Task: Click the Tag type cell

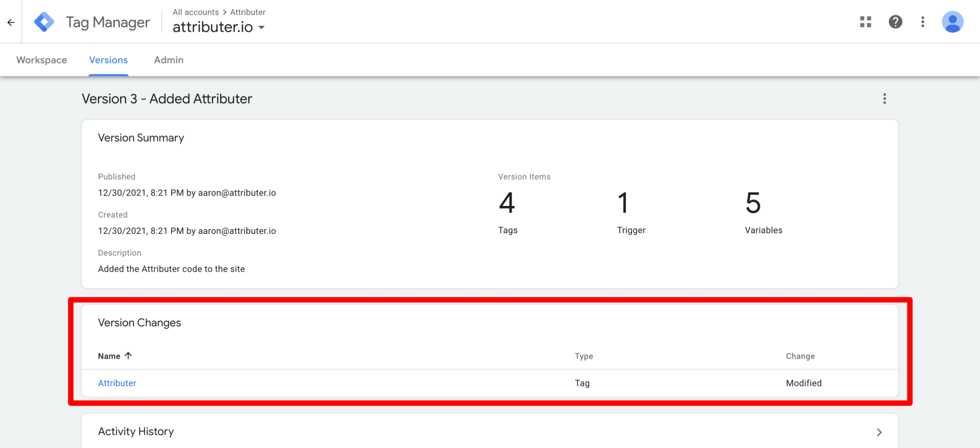Action: [x=582, y=383]
